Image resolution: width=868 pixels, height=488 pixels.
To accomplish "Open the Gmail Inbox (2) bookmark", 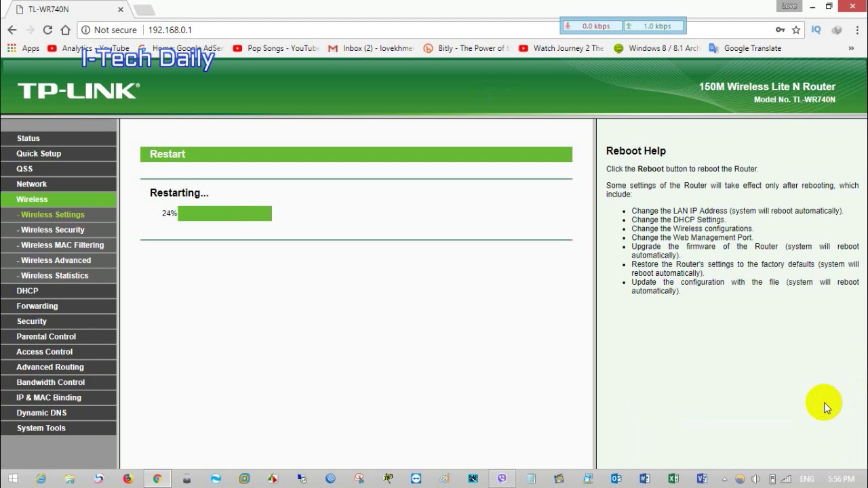I will (370, 48).
